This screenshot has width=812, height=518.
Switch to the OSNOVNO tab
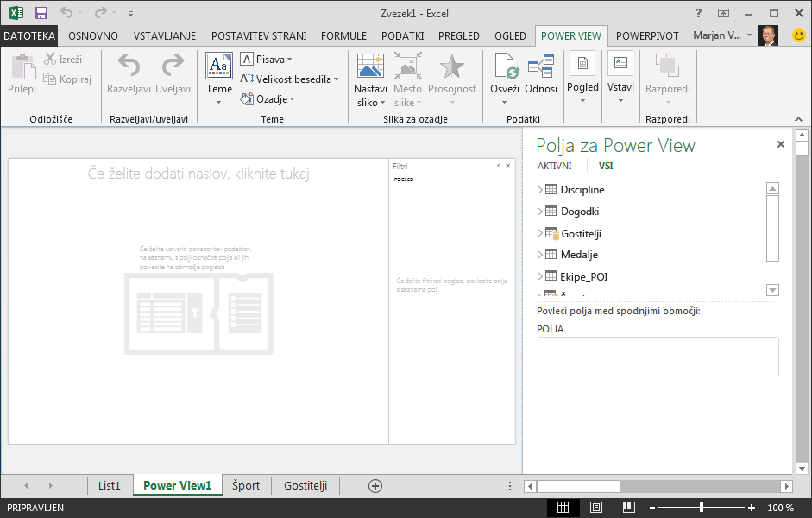[x=93, y=35]
